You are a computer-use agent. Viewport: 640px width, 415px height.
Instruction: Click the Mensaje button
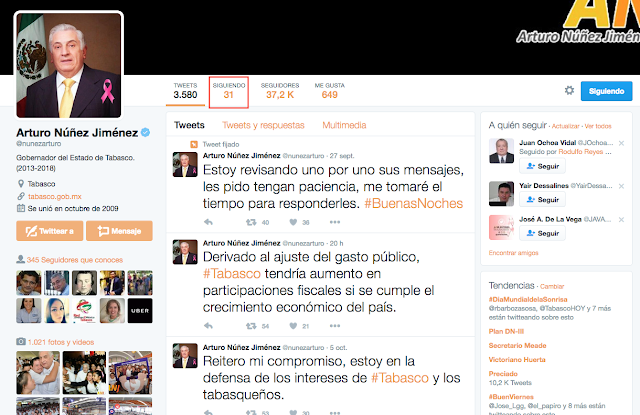click(x=119, y=231)
